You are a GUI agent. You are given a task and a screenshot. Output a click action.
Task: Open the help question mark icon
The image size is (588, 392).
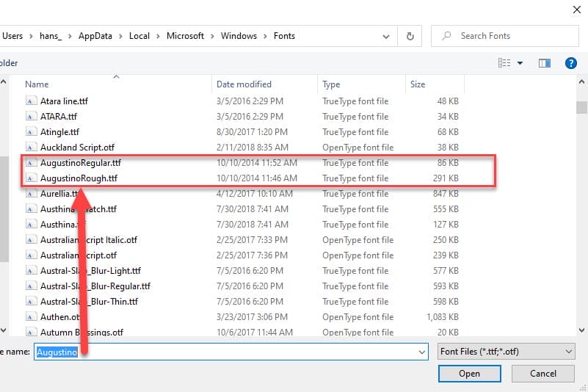click(571, 63)
